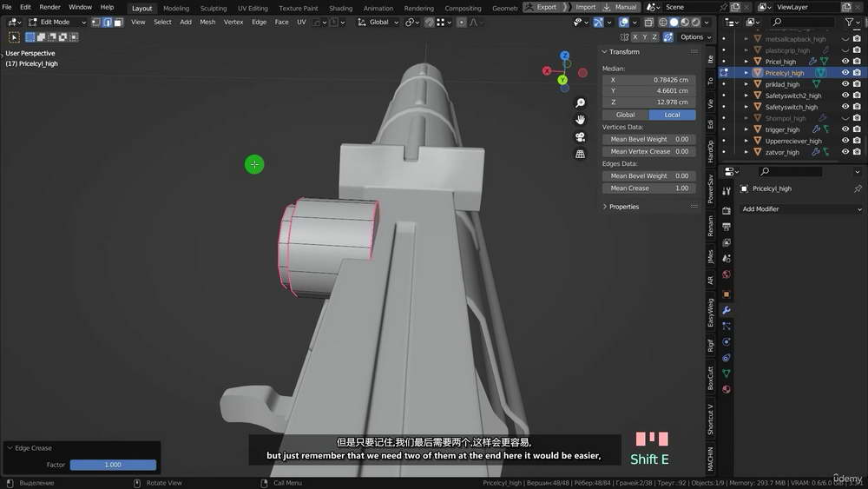The width and height of the screenshot is (868, 489).
Task: Open the Object Constraints properties tab
Action: tap(727, 358)
